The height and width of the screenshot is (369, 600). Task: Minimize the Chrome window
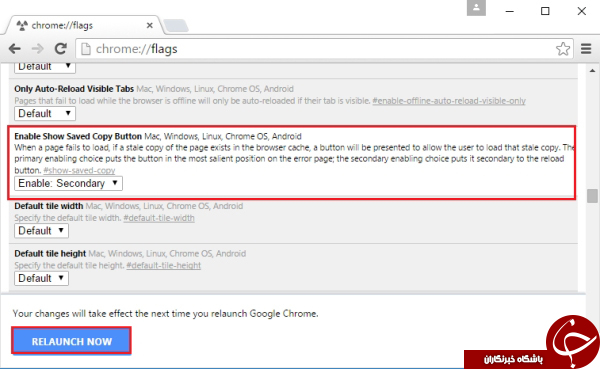coord(509,11)
